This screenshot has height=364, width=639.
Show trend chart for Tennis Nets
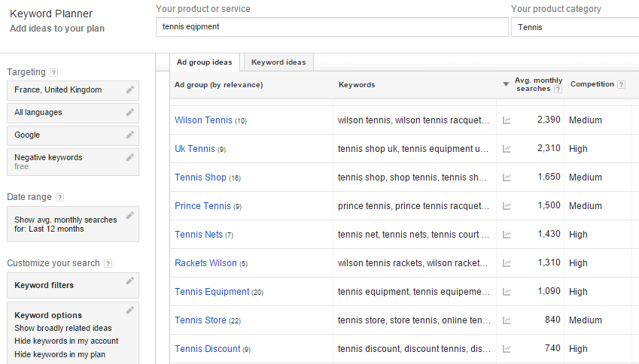507,235
